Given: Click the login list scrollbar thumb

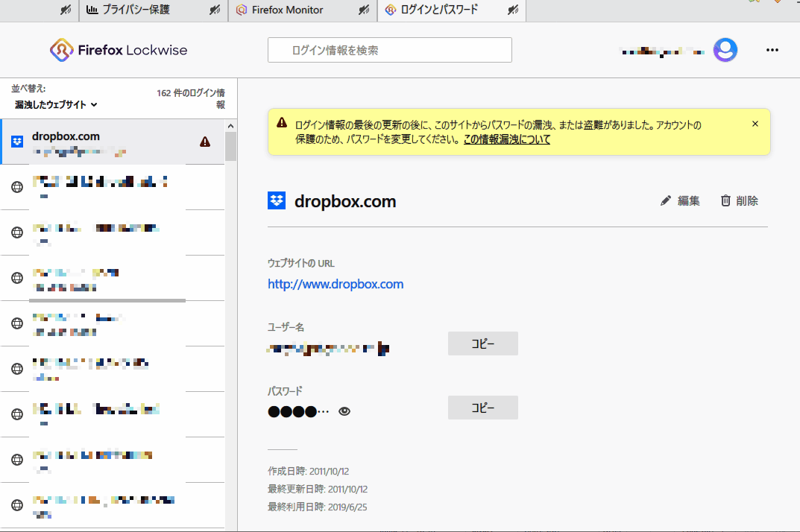Looking at the screenshot, I should (230, 146).
